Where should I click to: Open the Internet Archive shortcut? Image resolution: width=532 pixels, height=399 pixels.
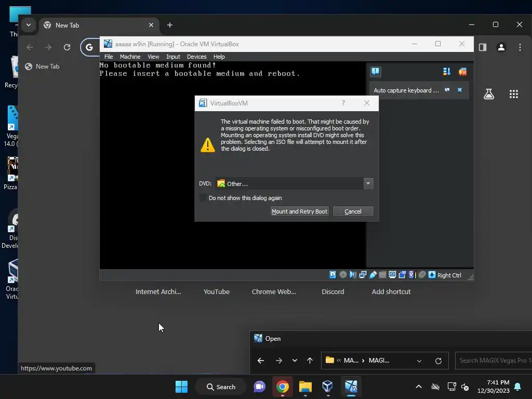click(158, 292)
